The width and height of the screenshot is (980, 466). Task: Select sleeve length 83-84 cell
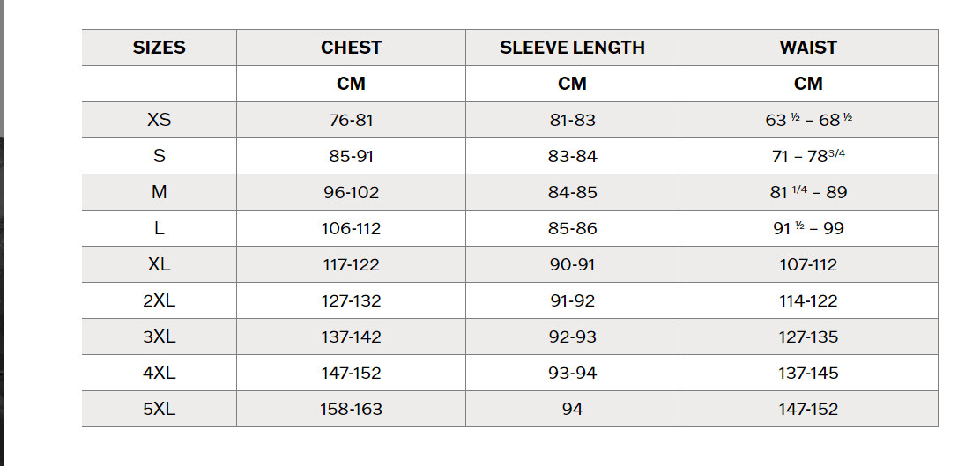572,156
